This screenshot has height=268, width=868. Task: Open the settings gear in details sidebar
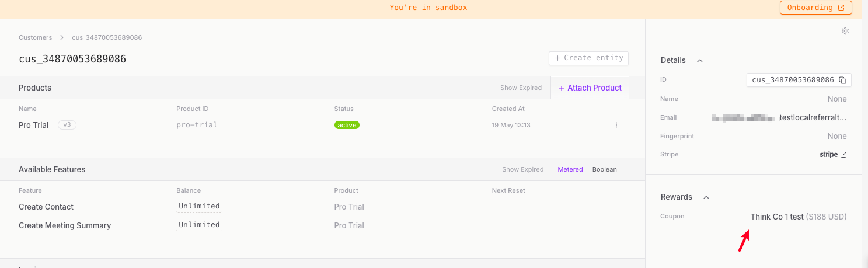(x=845, y=31)
